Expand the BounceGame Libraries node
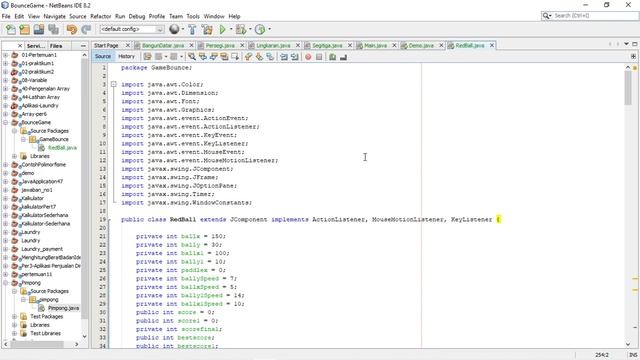 tap(14, 156)
